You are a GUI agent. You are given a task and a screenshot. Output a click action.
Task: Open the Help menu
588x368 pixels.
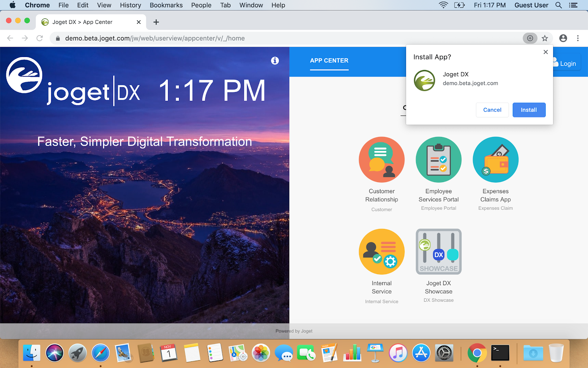(278, 5)
